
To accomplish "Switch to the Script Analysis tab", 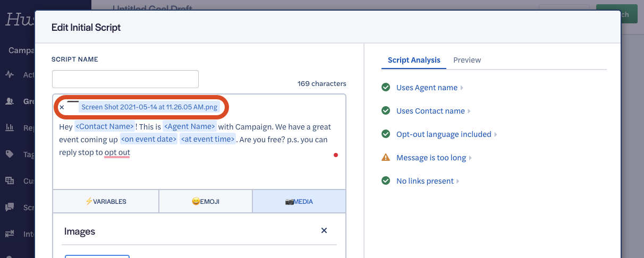I will (414, 60).
